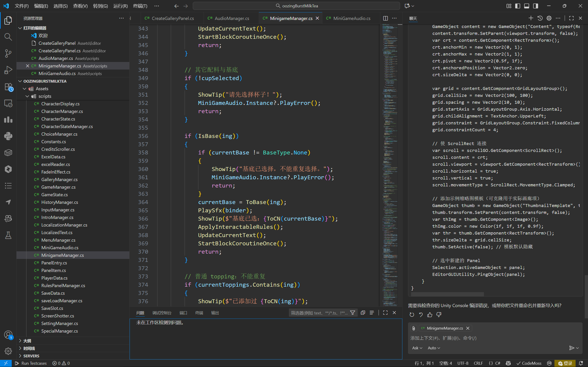Open the Auto model dropdown
588x367 pixels.
[x=434, y=348]
